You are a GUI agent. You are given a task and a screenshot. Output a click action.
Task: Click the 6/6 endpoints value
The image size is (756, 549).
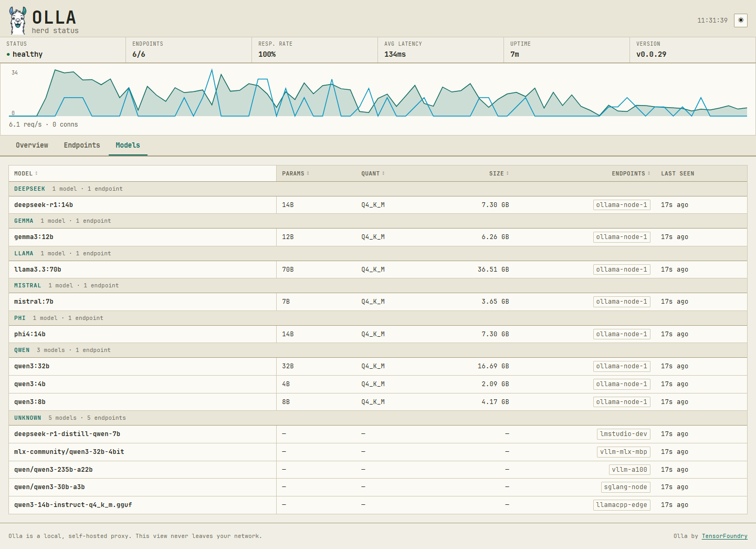click(139, 54)
